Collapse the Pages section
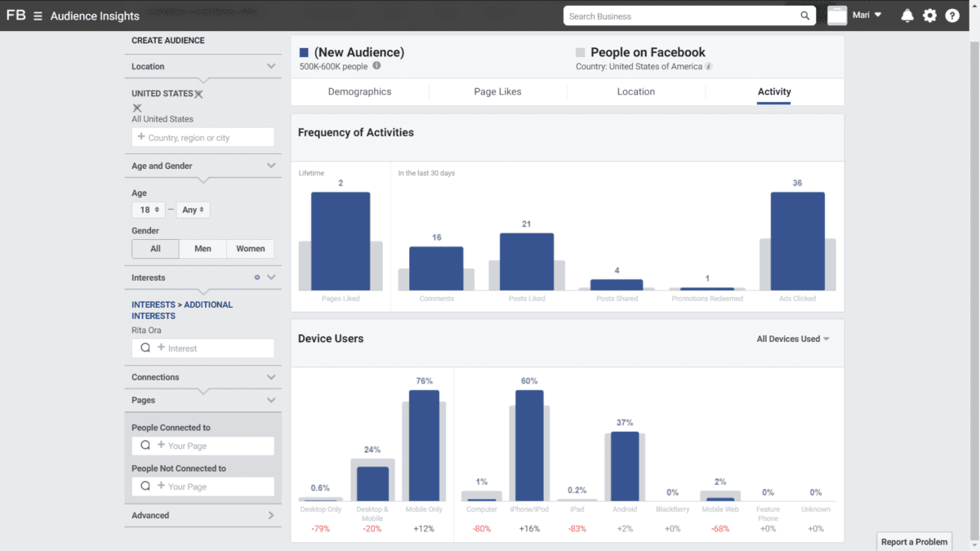 (271, 400)
